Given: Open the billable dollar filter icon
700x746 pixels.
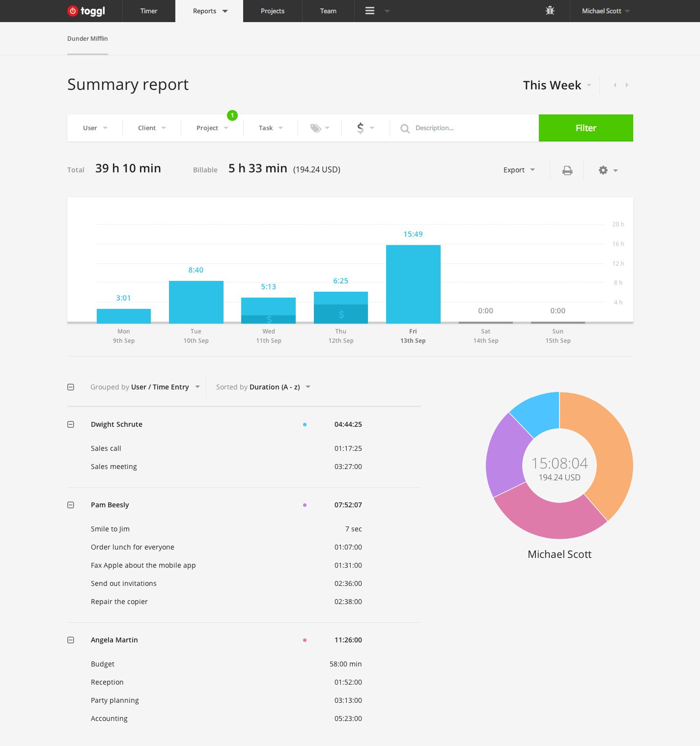Looking at the screenshot, I should pos(361,128).
